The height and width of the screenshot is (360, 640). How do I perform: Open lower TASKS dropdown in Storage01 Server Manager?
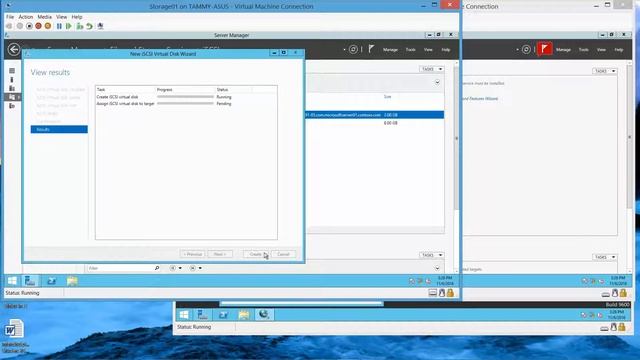431,255
